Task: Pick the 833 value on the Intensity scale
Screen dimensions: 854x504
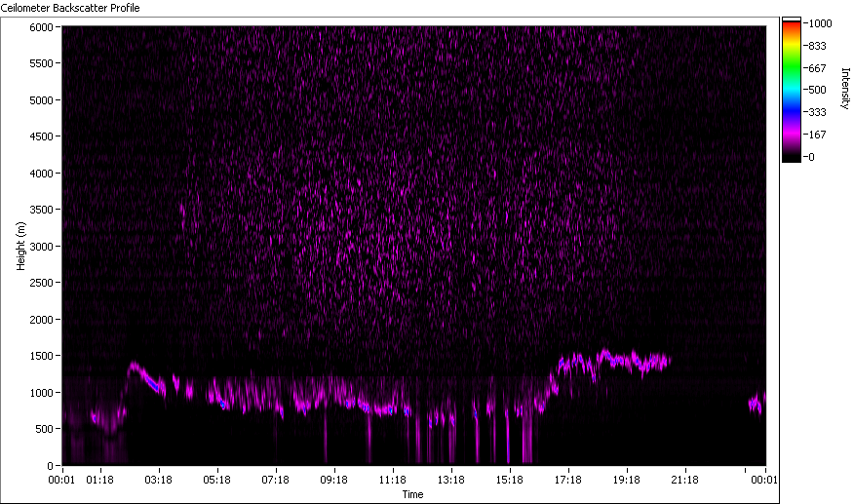Action: click(x=818, y=47)
